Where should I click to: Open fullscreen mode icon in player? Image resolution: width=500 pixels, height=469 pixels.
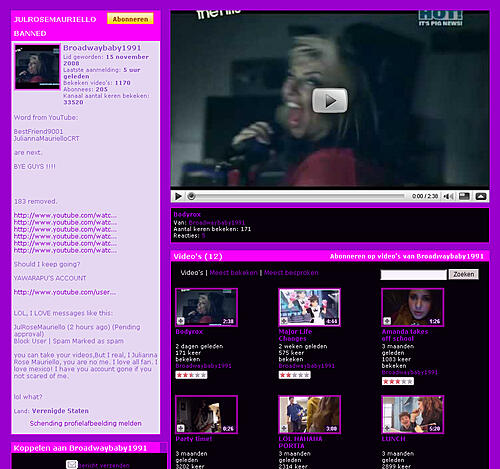point(481,196)
